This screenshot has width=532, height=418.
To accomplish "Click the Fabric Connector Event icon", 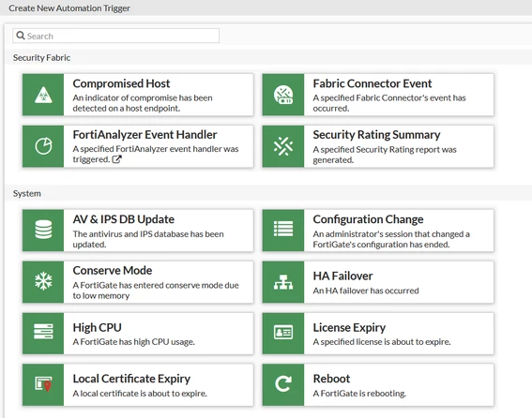I will click(283, 95).
